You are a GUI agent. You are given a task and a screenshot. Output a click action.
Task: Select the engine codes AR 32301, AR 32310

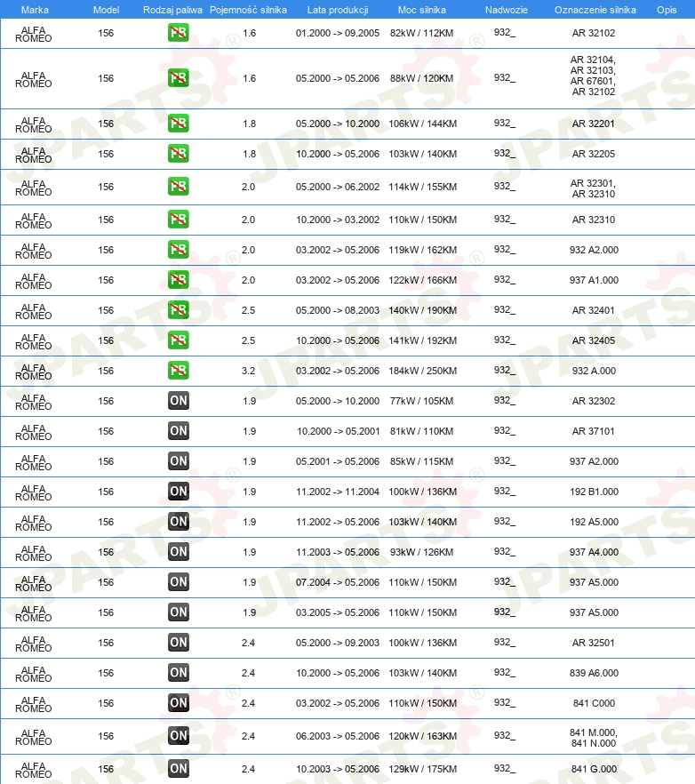594,188
